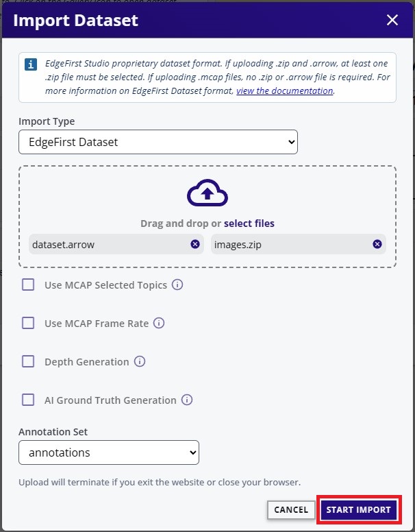This screenshot has height=532, width=415.
Task: Enable Use MCAP Frame Rate checkbox
Action: click(x=28, y=323)
